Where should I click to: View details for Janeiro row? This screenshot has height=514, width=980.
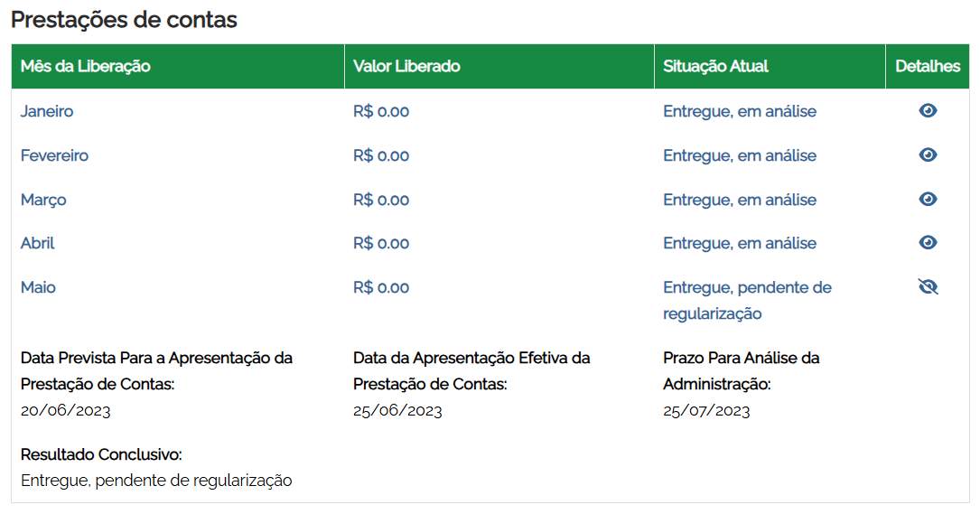(x=928, y=111)
